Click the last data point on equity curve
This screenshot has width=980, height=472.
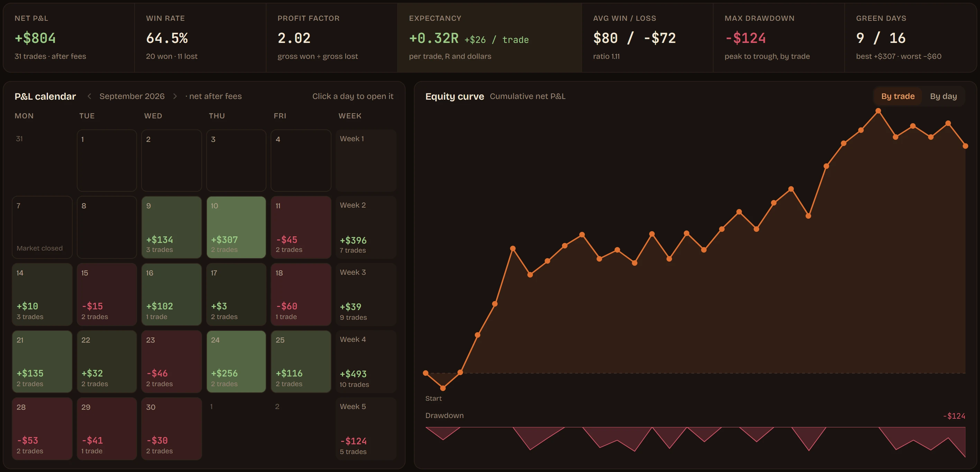tap(965, 146)
